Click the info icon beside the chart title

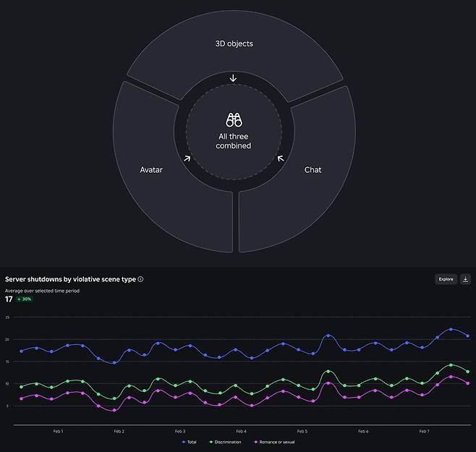click(140, 279)
